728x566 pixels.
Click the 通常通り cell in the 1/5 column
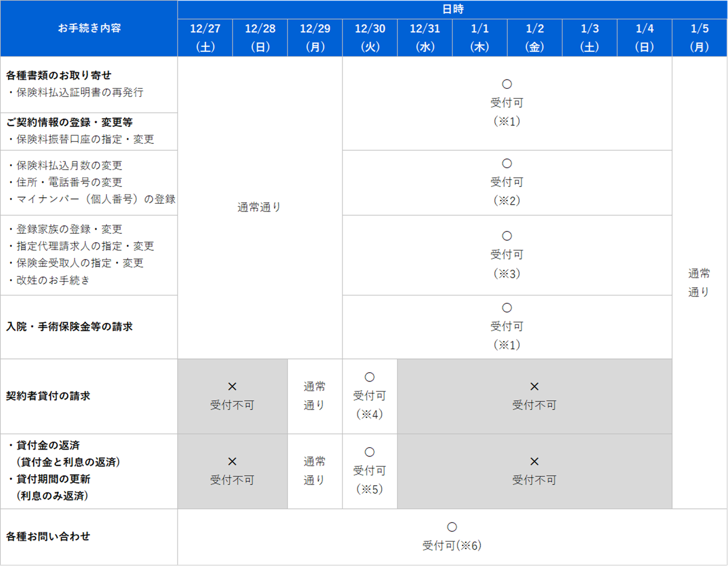pos(699,282)
